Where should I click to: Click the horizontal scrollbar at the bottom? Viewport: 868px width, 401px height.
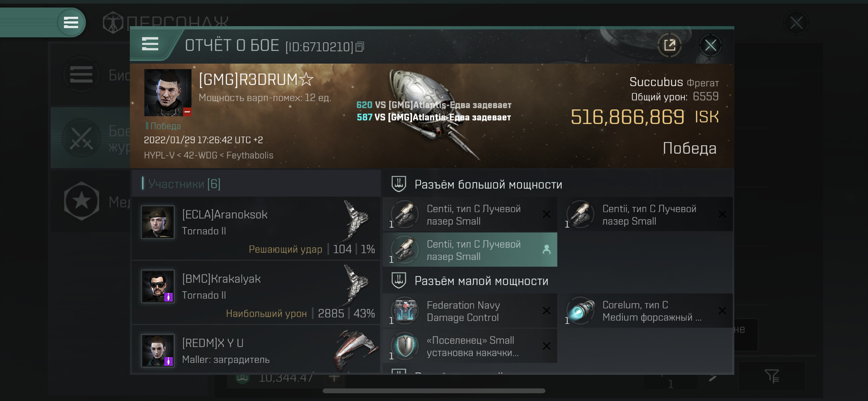click(434, 391)
